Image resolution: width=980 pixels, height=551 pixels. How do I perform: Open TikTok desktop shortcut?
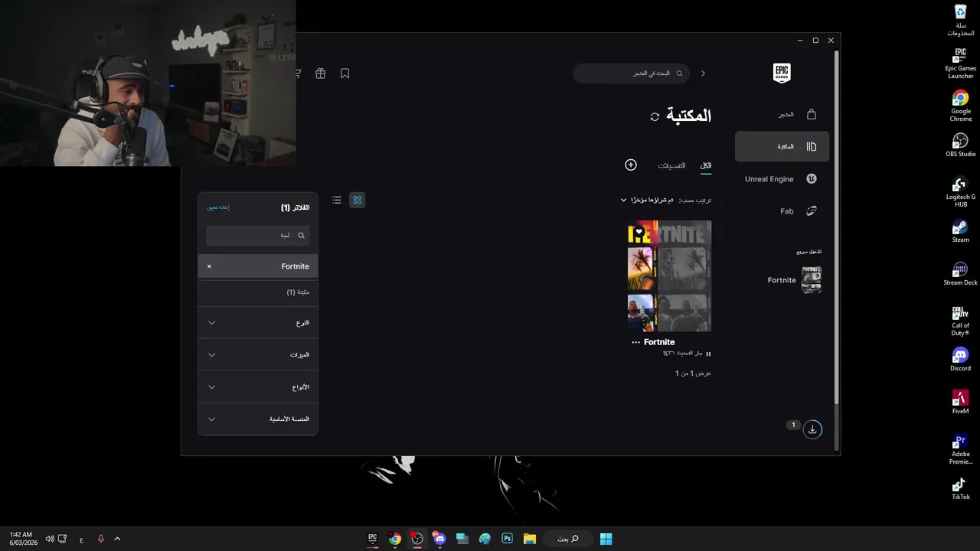(961, 488)
